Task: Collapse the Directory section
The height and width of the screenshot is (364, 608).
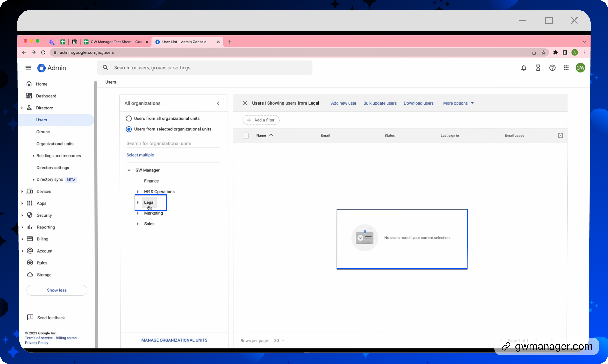Action: click(x=22, y=108)
